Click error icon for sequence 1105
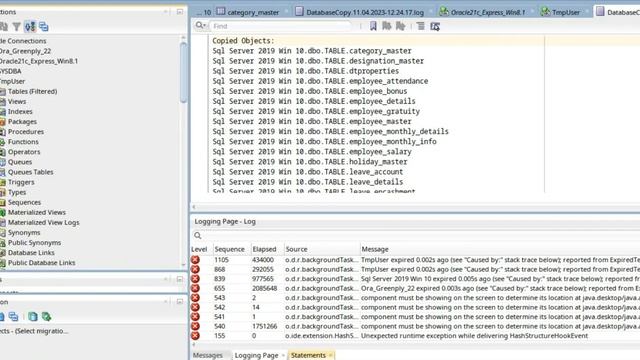 [x=196, y=260]
